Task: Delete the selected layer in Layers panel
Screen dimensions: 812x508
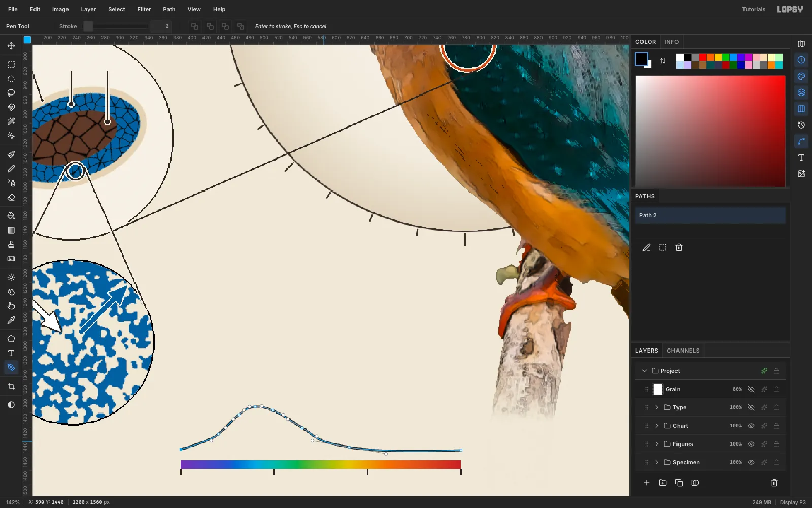Action: pos(774,483)
